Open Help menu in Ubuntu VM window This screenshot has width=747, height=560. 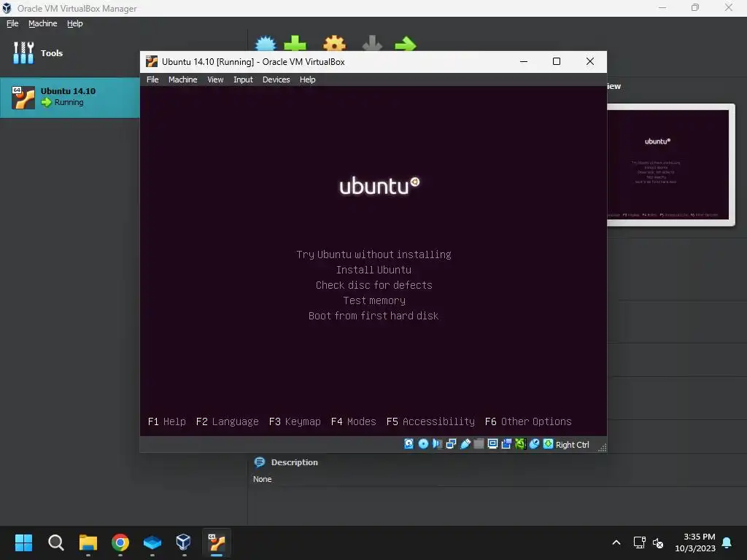tap(307, 79)
